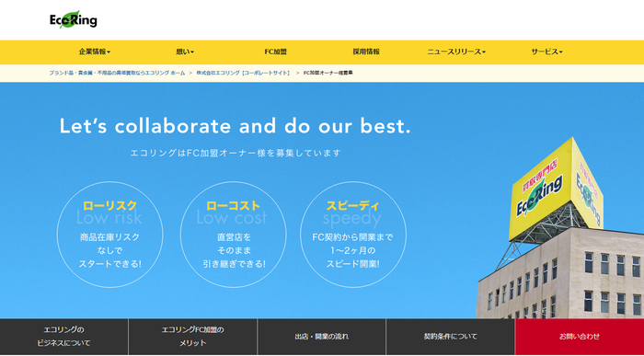Jump to 出店・開業の流れ section
Viewport: 644px width, 356px height.
[322, 337]
